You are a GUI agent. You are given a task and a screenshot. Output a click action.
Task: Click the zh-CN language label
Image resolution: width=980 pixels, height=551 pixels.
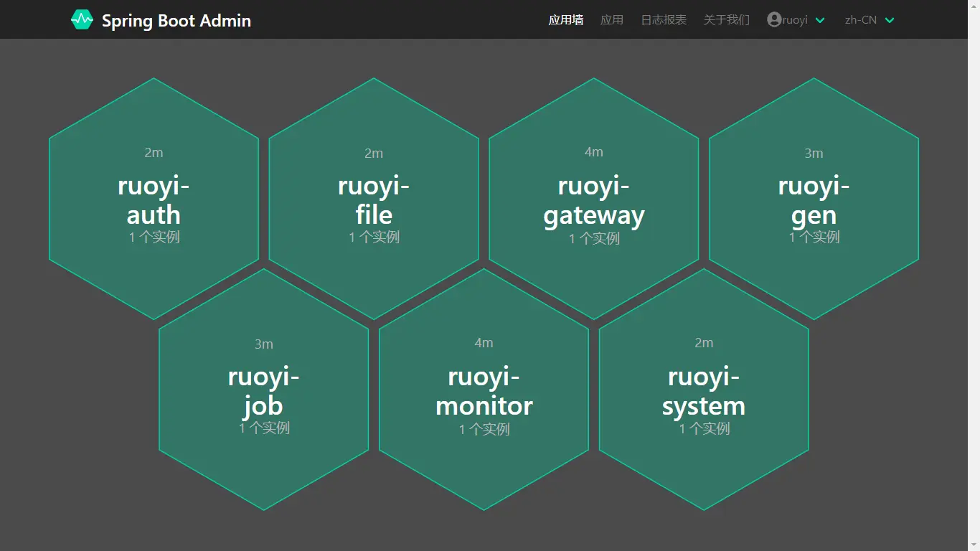click(861, 20)
